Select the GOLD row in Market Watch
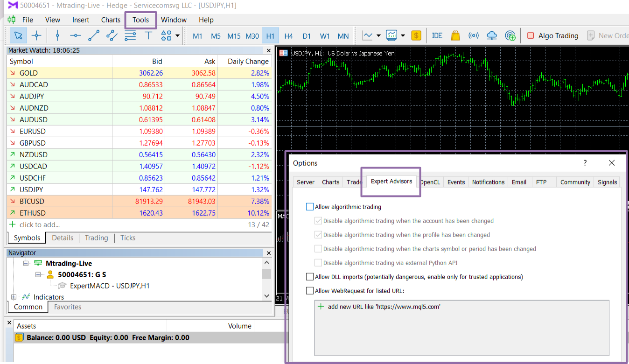 (140, 73)
